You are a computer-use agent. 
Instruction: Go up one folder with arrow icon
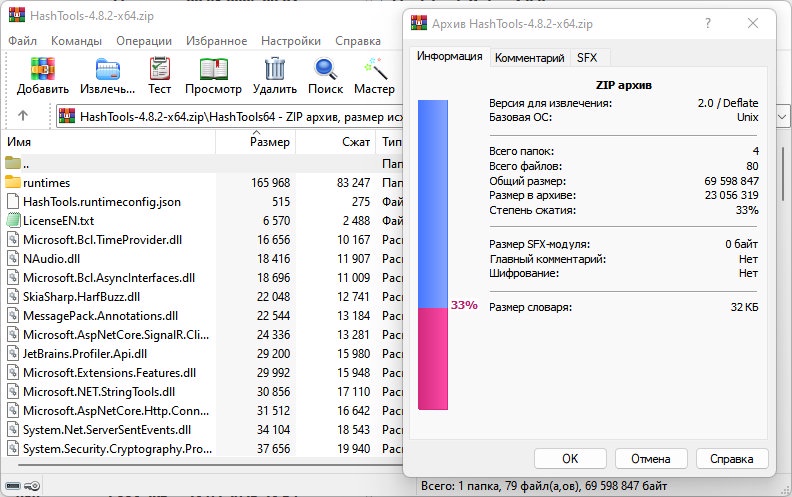coord(23,116)
